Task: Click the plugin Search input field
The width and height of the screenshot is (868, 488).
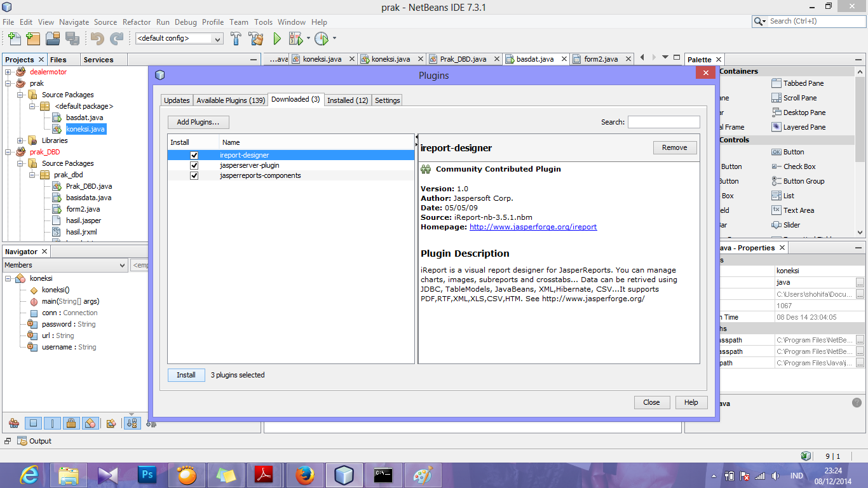Action: pyautogui.click(x=664, y=122)
